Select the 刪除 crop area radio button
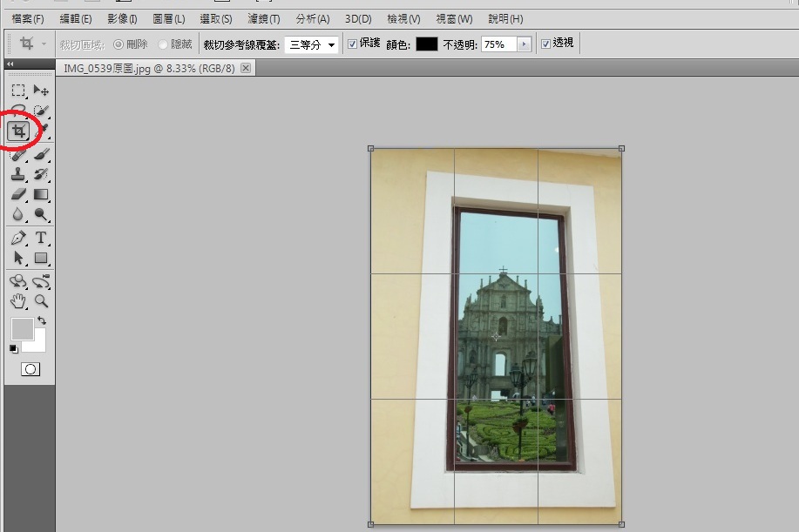The width and height of the screenshot is (799, 532). (x=118, y=44)
